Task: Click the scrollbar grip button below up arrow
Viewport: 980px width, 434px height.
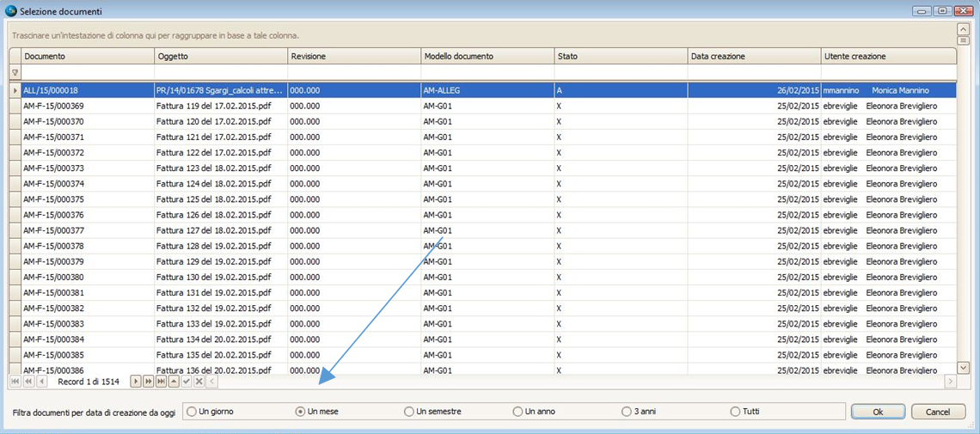Action: coord(963,40)
